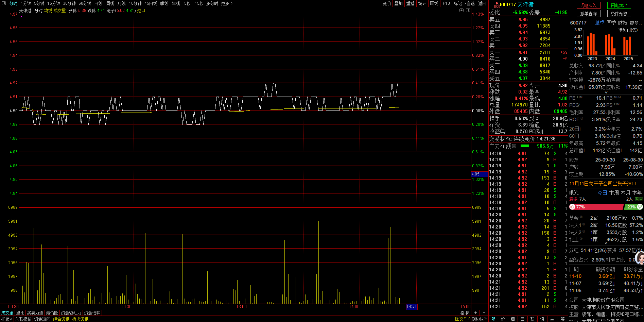The width and height of the screenshot is (644, 322).
Task: Switch to the 日线 daily chart tab
Action: pyautogui.click(x=98, y=3)
